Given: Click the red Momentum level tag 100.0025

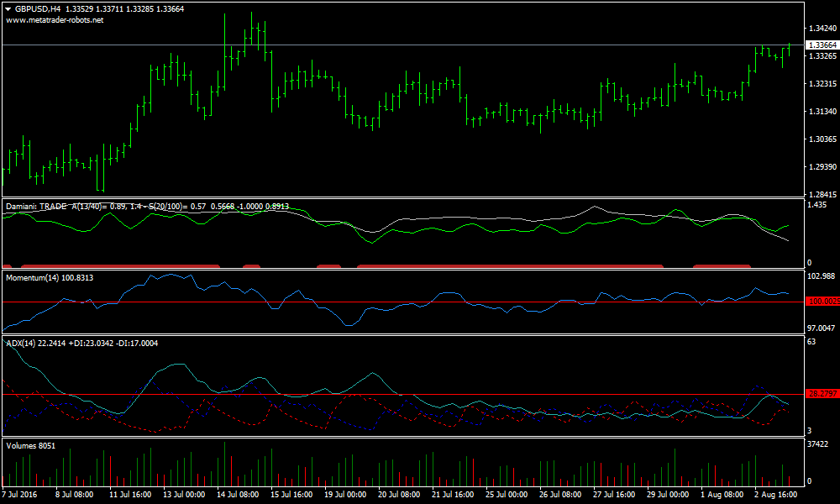Looking at the screenshot, I should (x=821, y=302).
